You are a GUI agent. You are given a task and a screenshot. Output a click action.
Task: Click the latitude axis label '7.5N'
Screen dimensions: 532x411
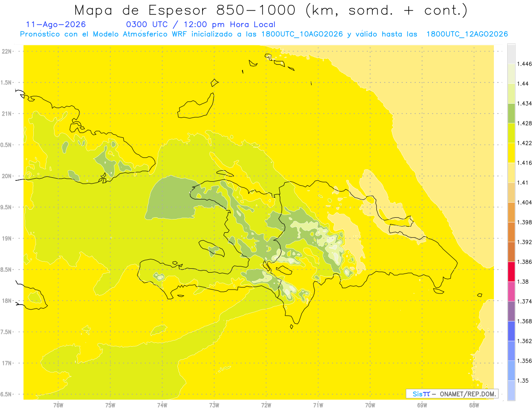pyautogui.click(x=6, y=332)
